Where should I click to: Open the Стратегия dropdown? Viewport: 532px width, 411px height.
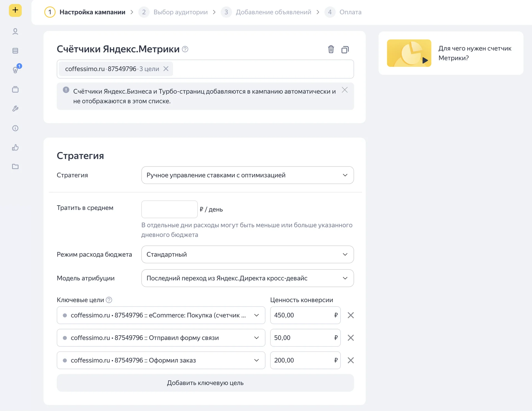[247, 175]
